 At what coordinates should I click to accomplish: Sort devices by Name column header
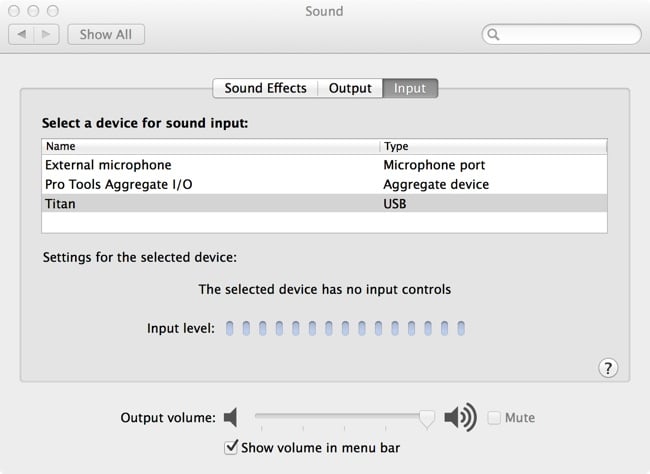coord(211,146)
